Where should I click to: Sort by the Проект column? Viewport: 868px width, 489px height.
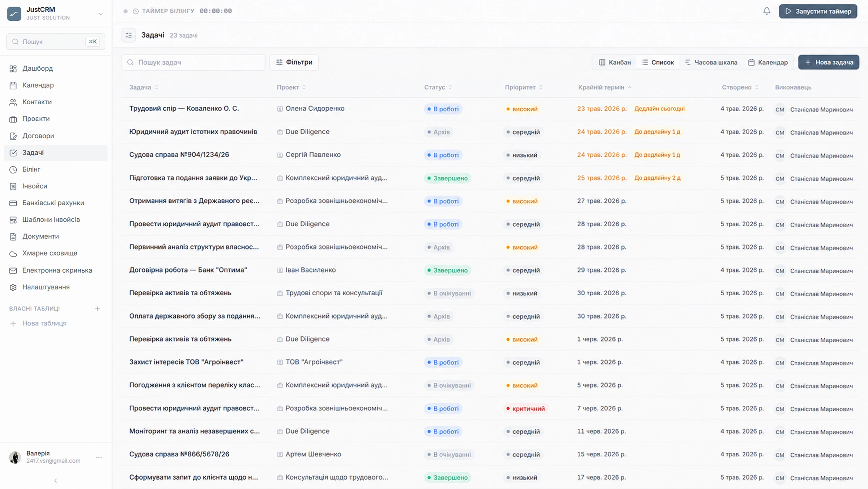(x=291, y=87)
